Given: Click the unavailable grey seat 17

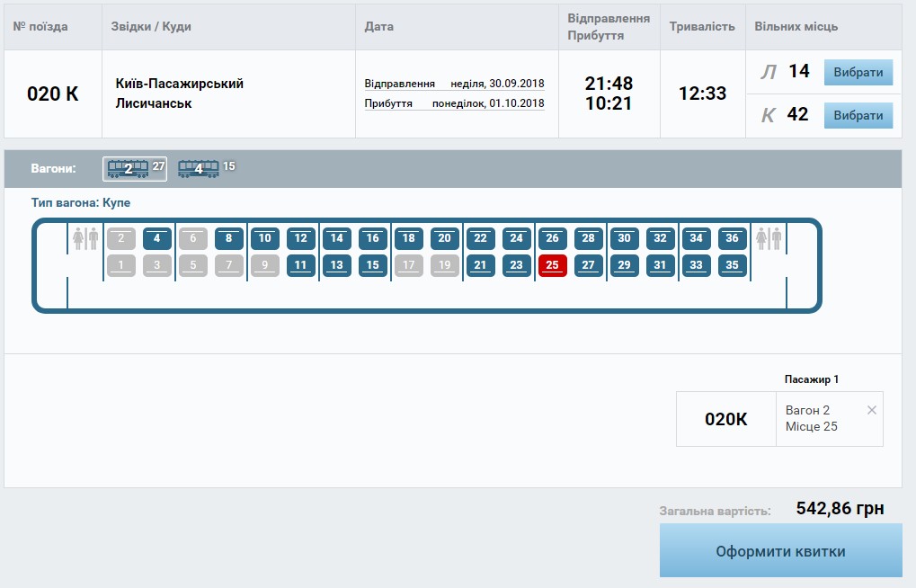Looking at the screenshot, I should click(x=408, y=265).
